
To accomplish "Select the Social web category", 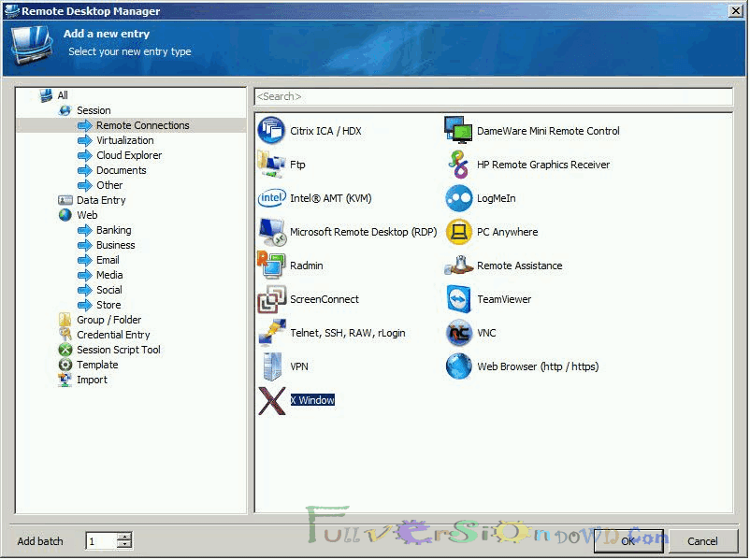I will pyautogui.click(x=109, y=290).
